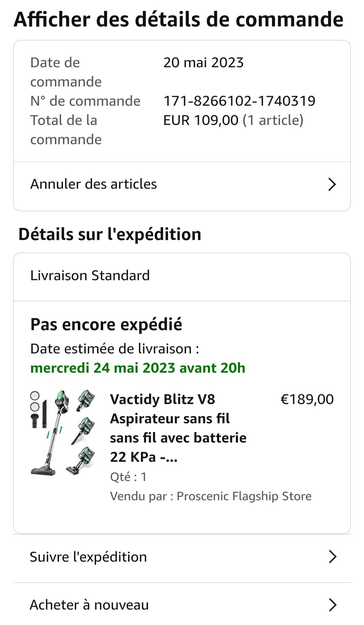Select the Livraison Standard row
Image resolution: width=364 pixels, height=625 pixels.
(x=90, y=276)
